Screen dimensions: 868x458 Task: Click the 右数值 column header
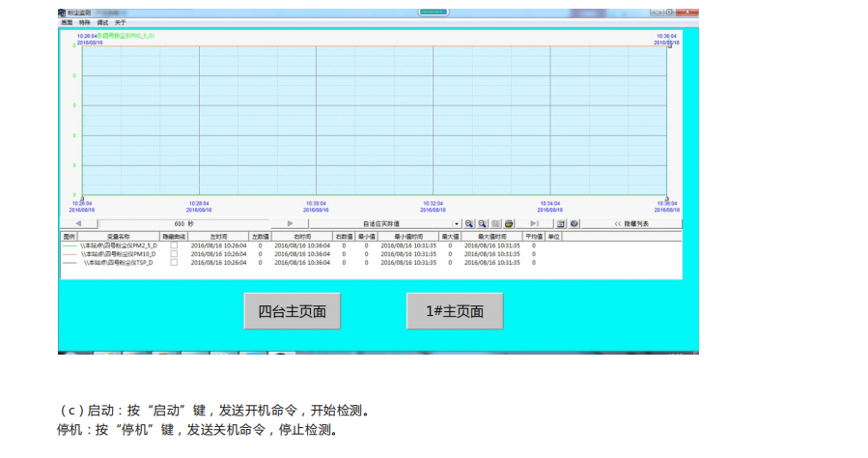pos(344,237)
